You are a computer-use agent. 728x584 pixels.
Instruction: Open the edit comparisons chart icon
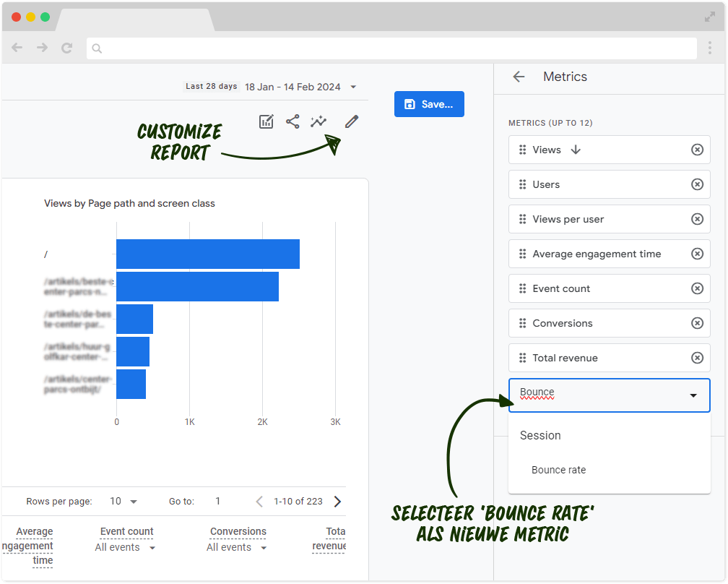coord(266,121)
